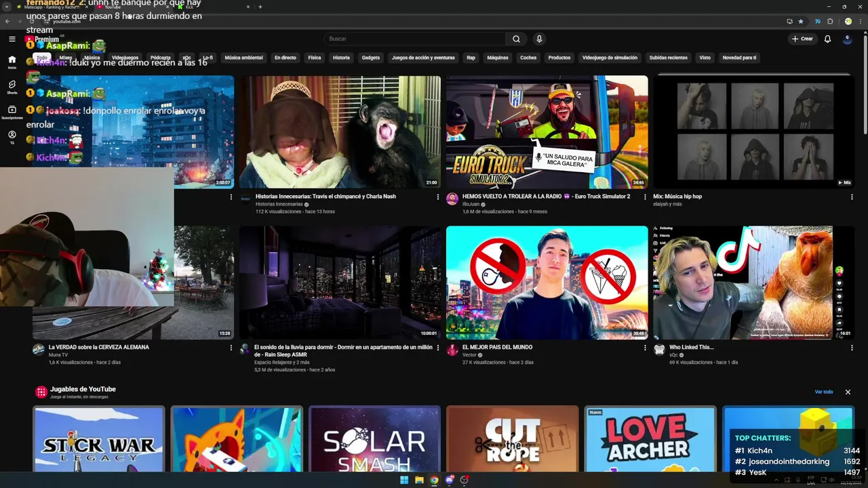Play Stick War Legacy game card
The image size is (868, 488).
click(x=99, y=439)
